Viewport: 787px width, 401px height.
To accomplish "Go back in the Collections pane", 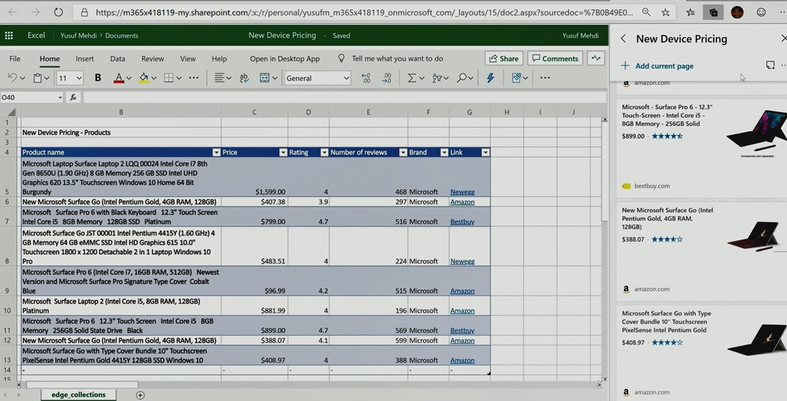I will tap(623, 38).
